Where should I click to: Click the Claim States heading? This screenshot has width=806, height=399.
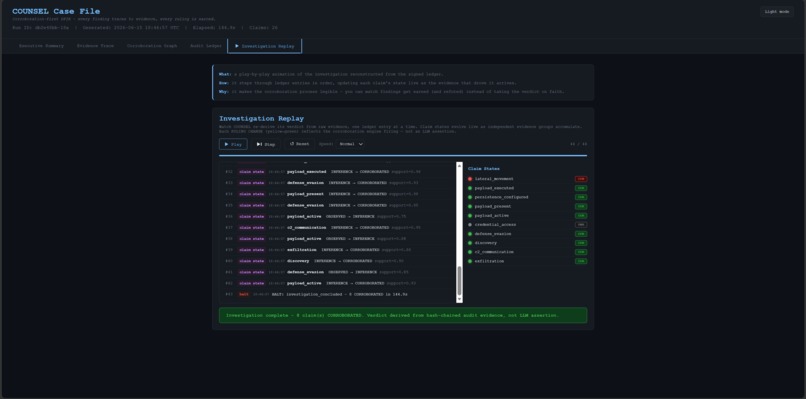[483, 169]
